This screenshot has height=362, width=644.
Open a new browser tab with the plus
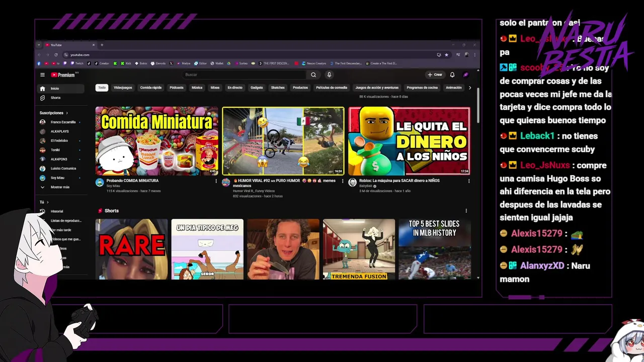click(x=102, y=45)
